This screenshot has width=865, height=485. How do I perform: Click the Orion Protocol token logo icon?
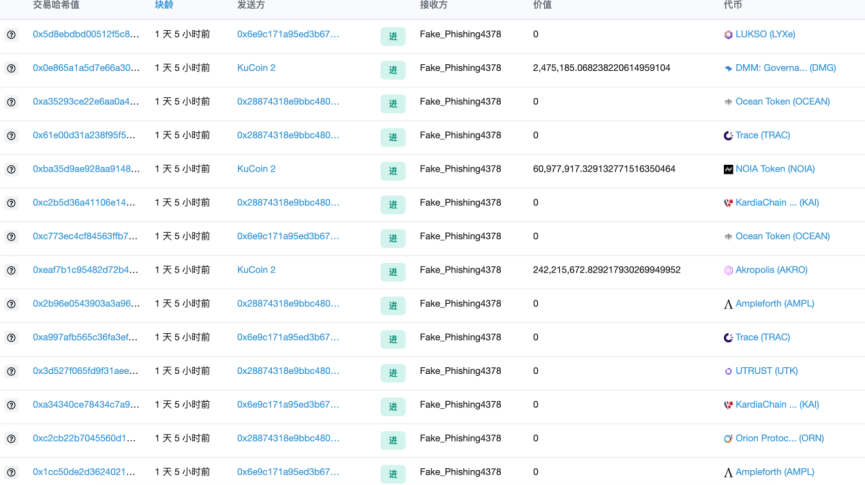[728, 439]
